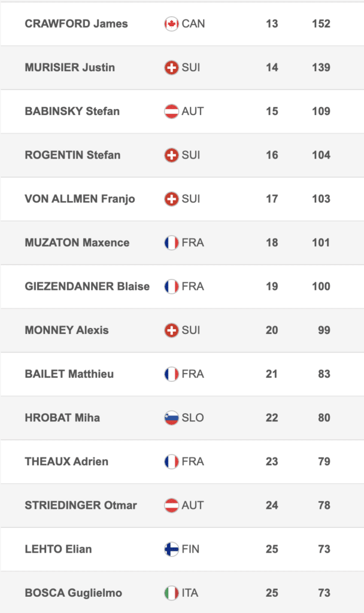This screenshot has width=364, height=613.
Task: Click the Swiss flag next to MONNEY Alexis
Action: click(x=171, y=330)
